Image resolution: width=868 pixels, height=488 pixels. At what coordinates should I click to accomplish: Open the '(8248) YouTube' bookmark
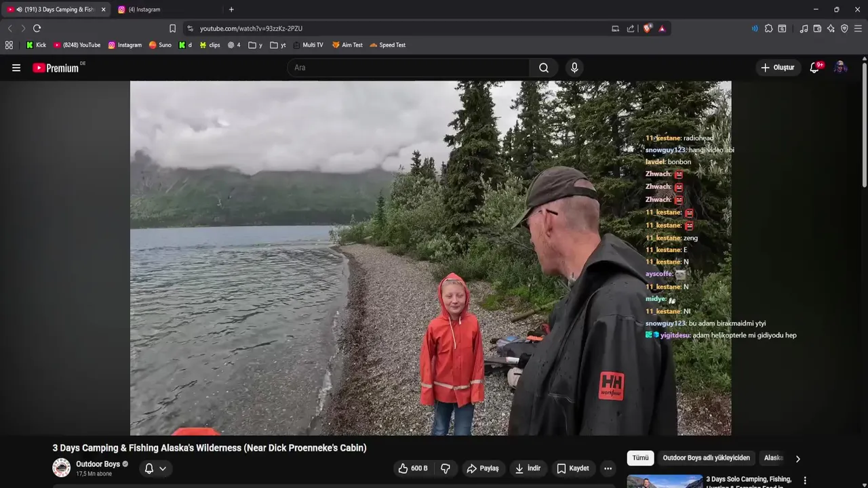coord(77,45)
